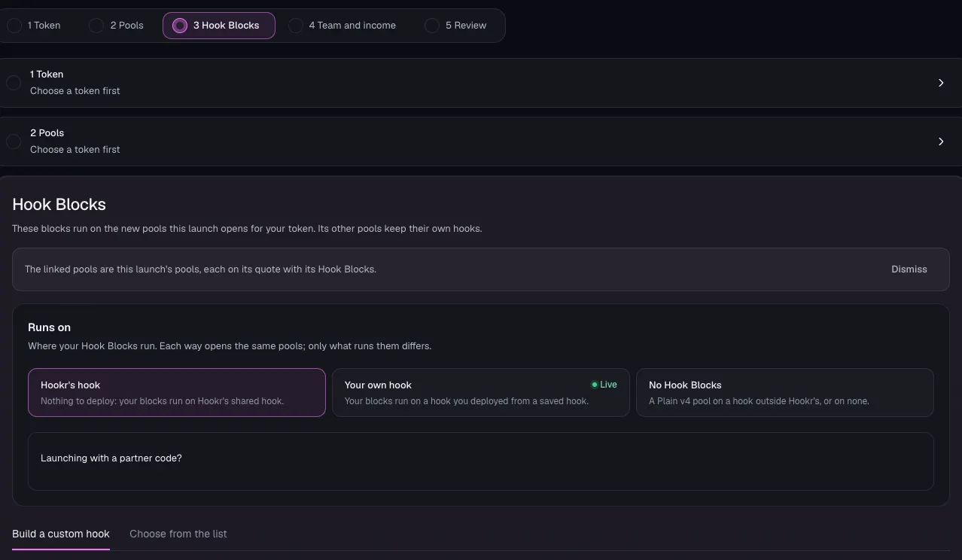Click the 4 Team and income circle icon

click(295, 26)
